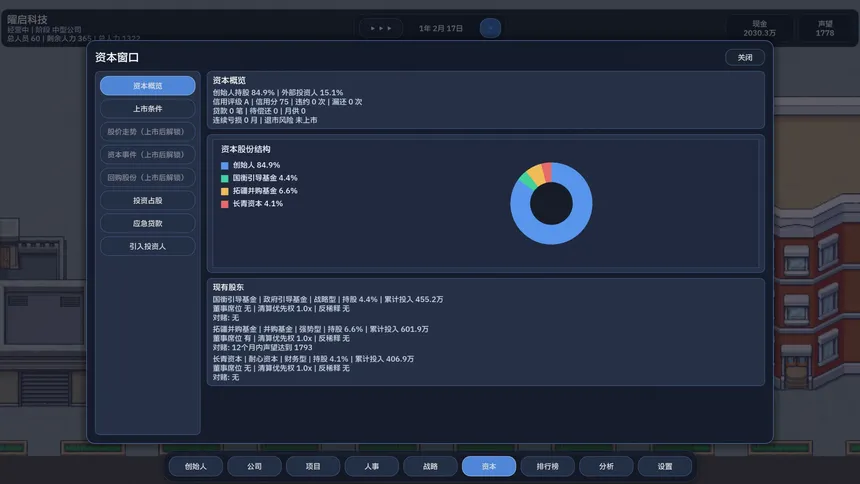Screen dimensions: 860x484
Task: Click the round blue button beside the date
Action: coord(490,28)
